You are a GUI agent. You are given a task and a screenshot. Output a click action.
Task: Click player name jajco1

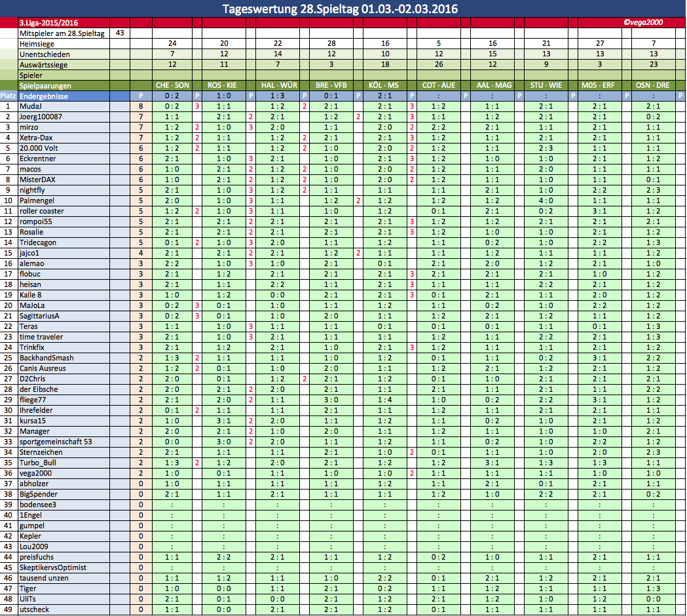pyautogui.click(x=29, y=254)
